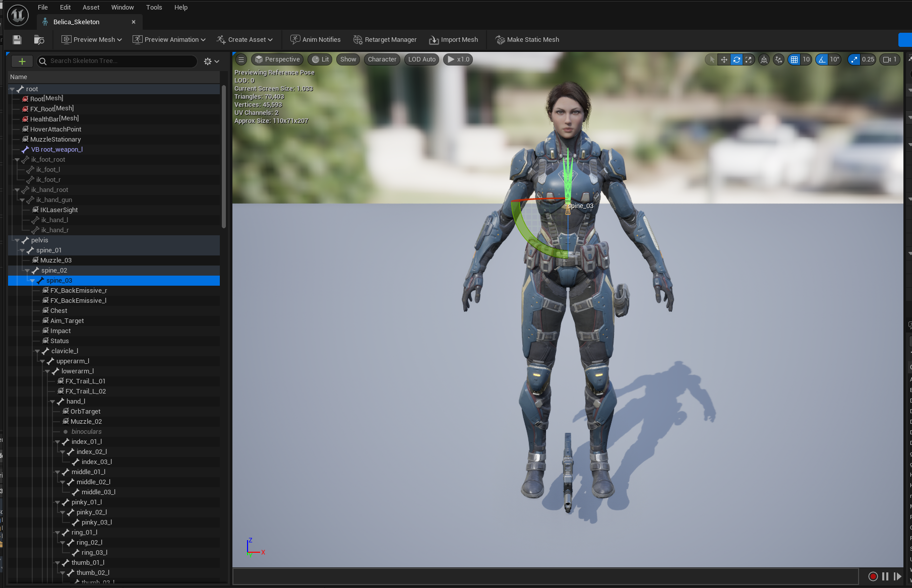Select the HoverAttachPoint socket
Screen dimensions: 912x588
point(55,129)
